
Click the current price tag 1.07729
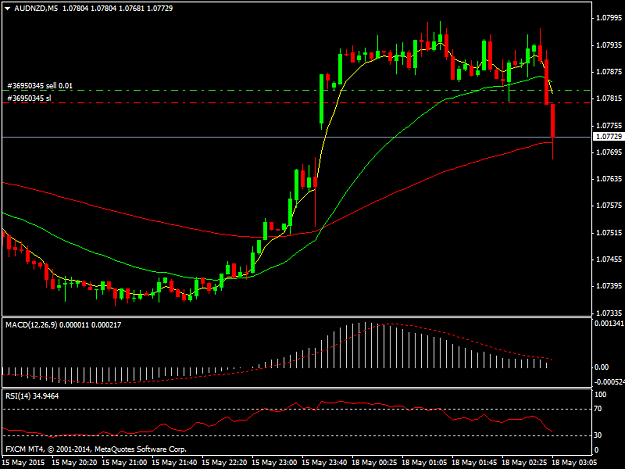tap(609, 137)
